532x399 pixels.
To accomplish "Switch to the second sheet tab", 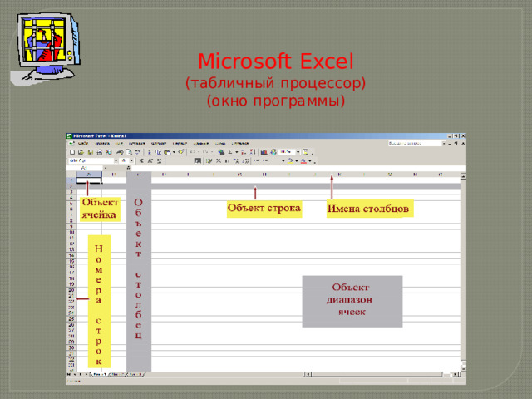I will tap(117, 374).
